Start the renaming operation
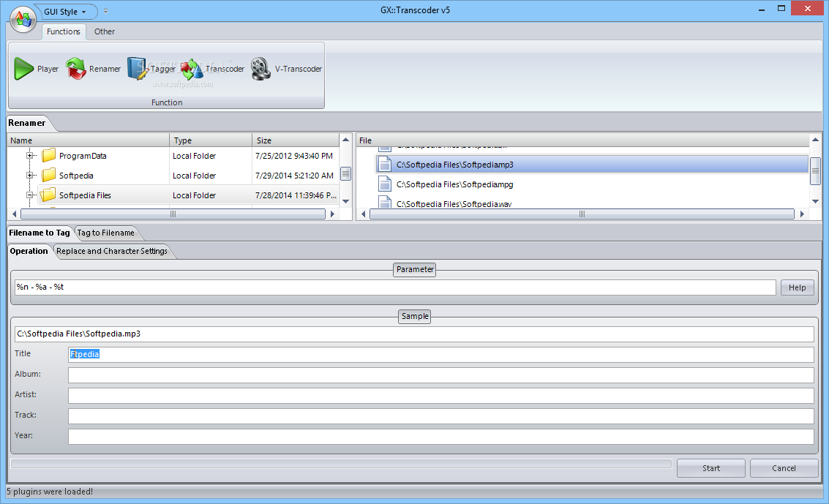Screen dimensions: 829x504 (x=711, y=468)
